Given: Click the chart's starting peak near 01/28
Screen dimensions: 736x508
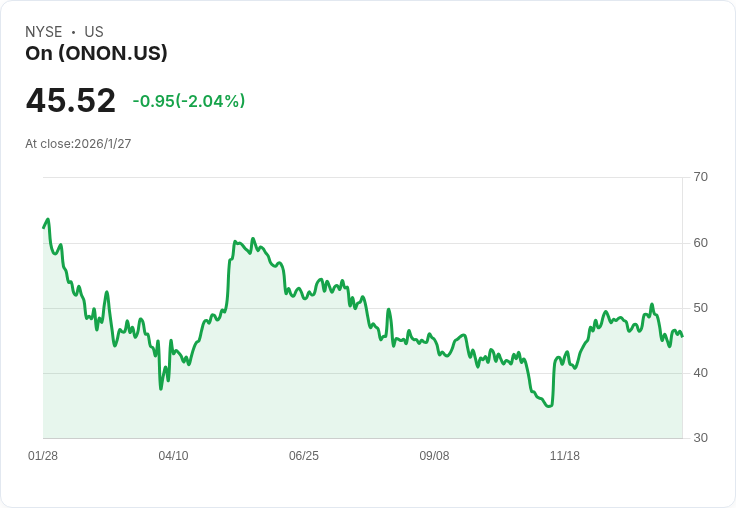Looking at the screenshot, I should 48,219.
